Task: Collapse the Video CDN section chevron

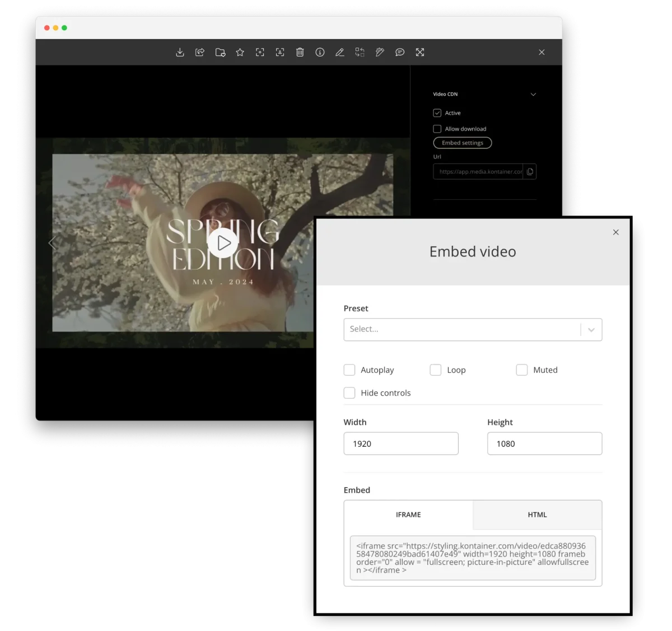Action: [533, 94]
